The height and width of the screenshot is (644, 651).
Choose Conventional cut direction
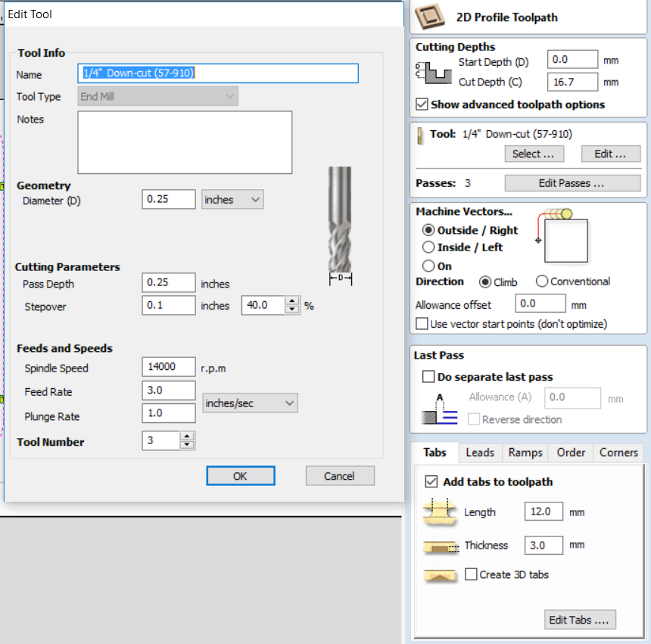542,281
